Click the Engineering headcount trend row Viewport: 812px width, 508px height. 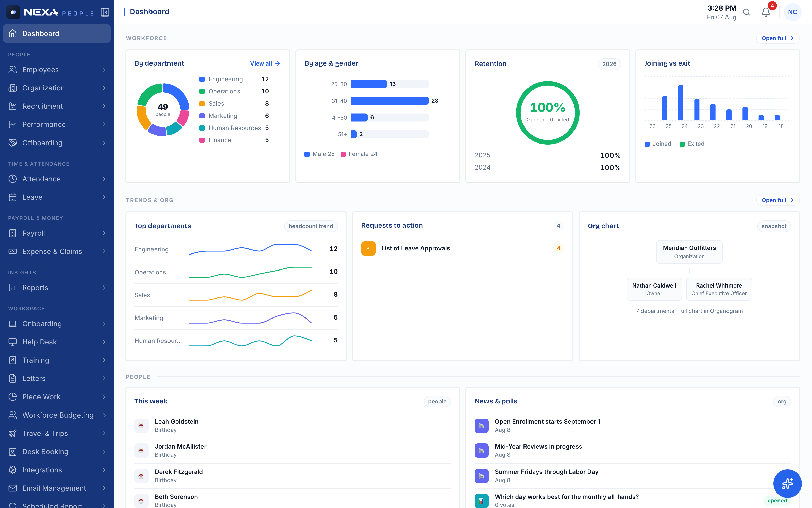[236, 249]
